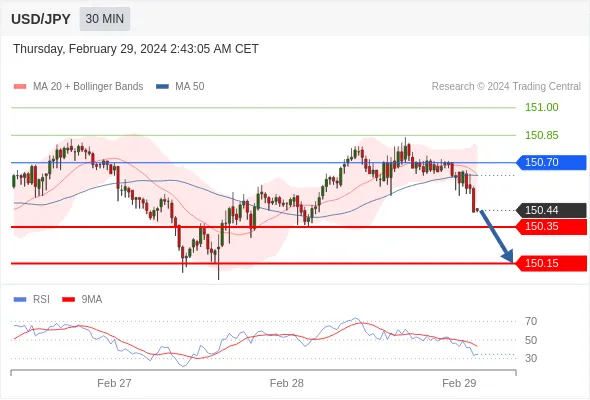Click the USD/JPY pair title

tap(41, 19)
